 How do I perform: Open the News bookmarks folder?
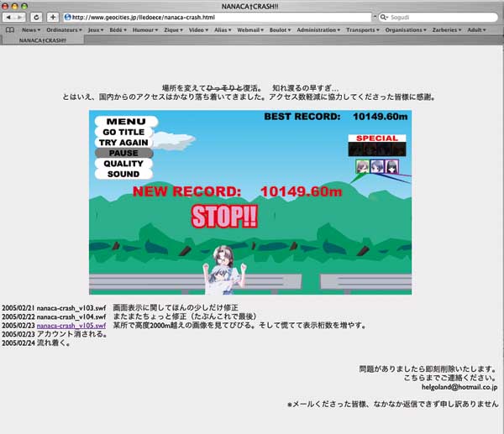tap(31, 30)
